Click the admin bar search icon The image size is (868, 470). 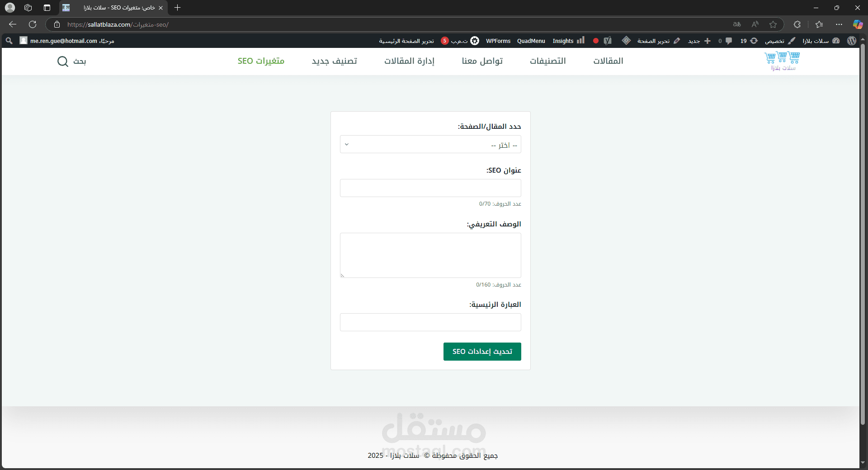pyautogui.click(x=9, y=41)
